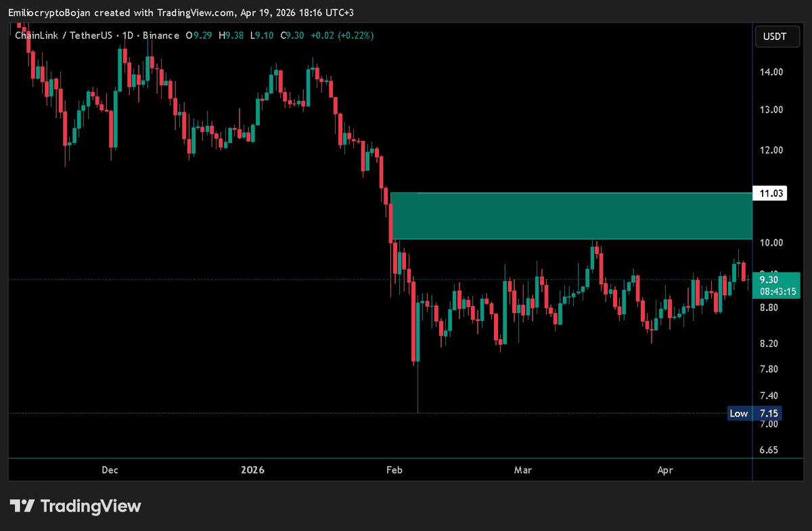Click the 12.00 price axis value
The width and height of the screenshot is (812, 531).
(x=771, y=150)
